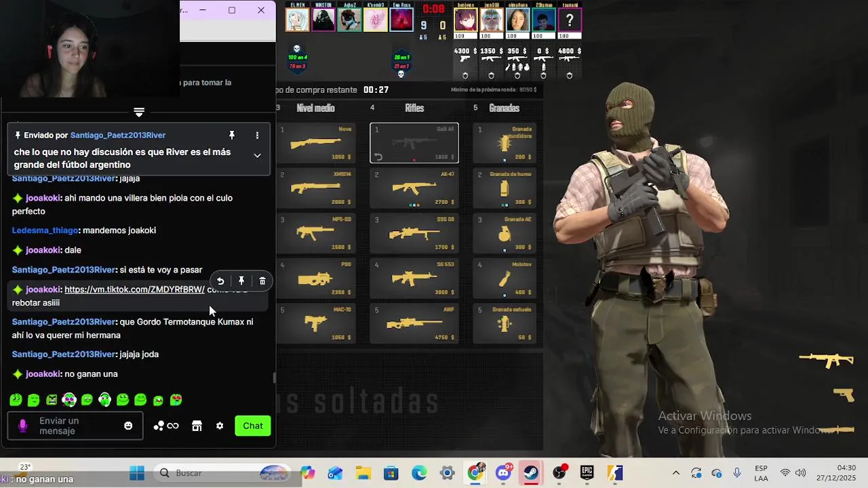This screenshot has width=868, height=488.
Task: Collapse the chat panel with top arrow
Action: coord(139,112)
